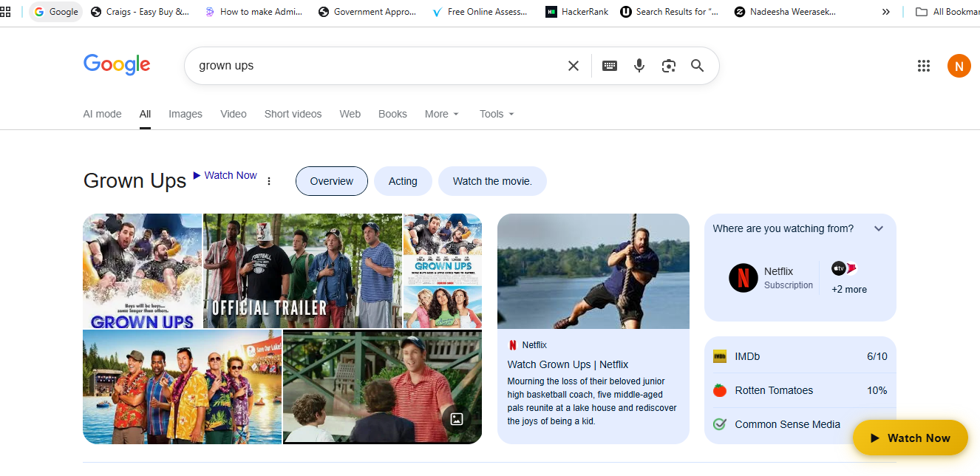Clear the search box with X icon
Image resolution: width=980 pixels, height=476 pixels.
click(x=574, y=66)
